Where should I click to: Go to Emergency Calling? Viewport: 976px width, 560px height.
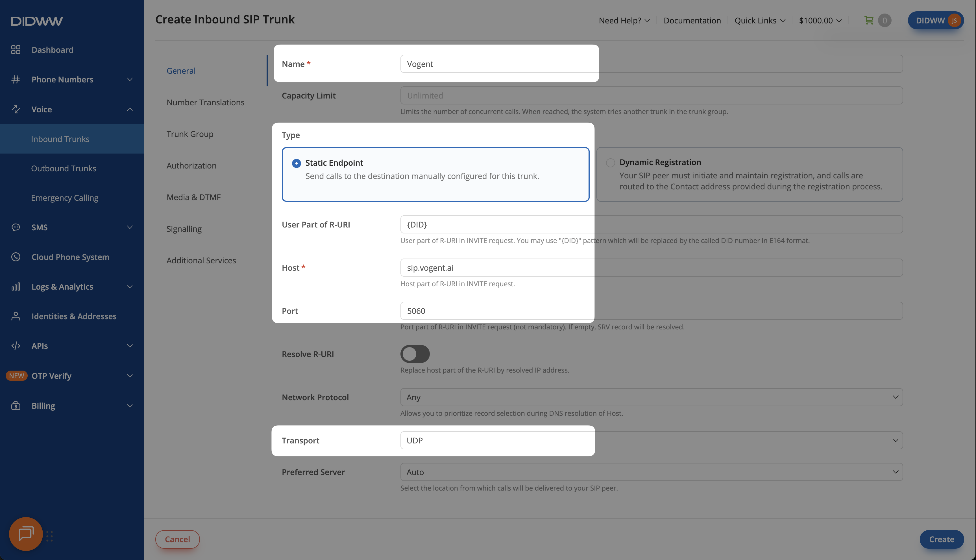65,198
